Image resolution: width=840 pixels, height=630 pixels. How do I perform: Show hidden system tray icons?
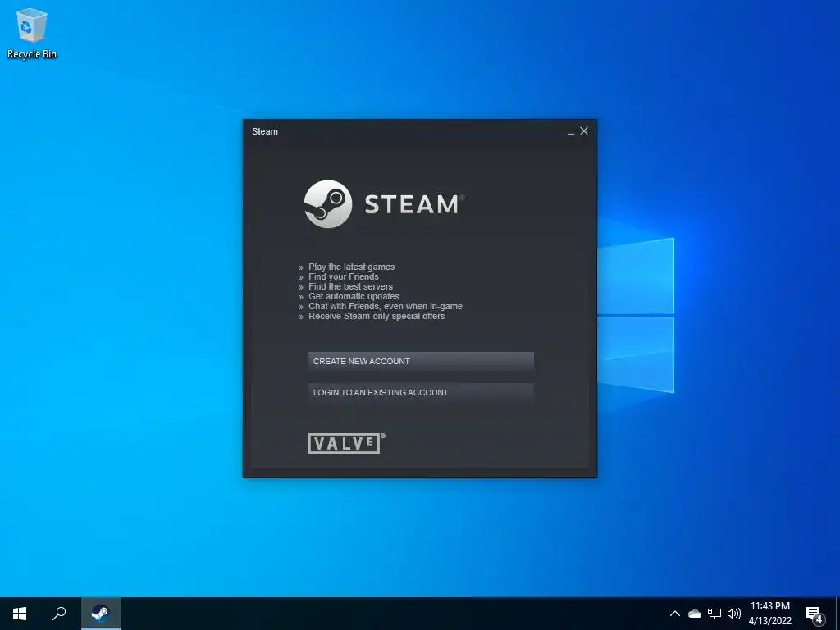pos(675,614)
